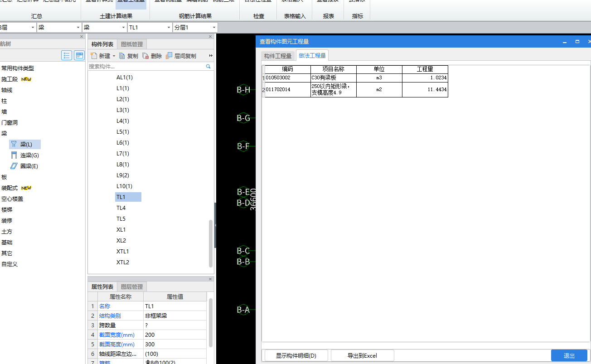Select XL2 in component list
Screen dimensions: 591x364
click(x=121, y=240)
